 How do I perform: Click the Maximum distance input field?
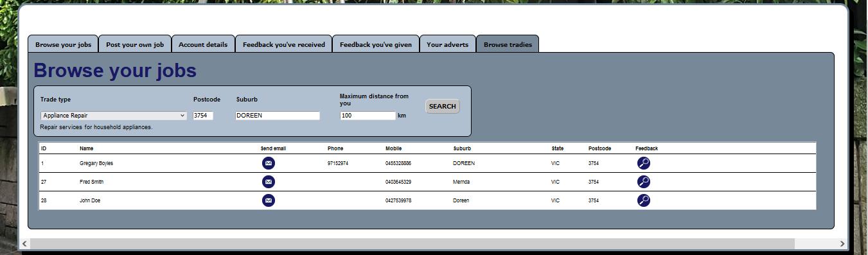[368, 116]
